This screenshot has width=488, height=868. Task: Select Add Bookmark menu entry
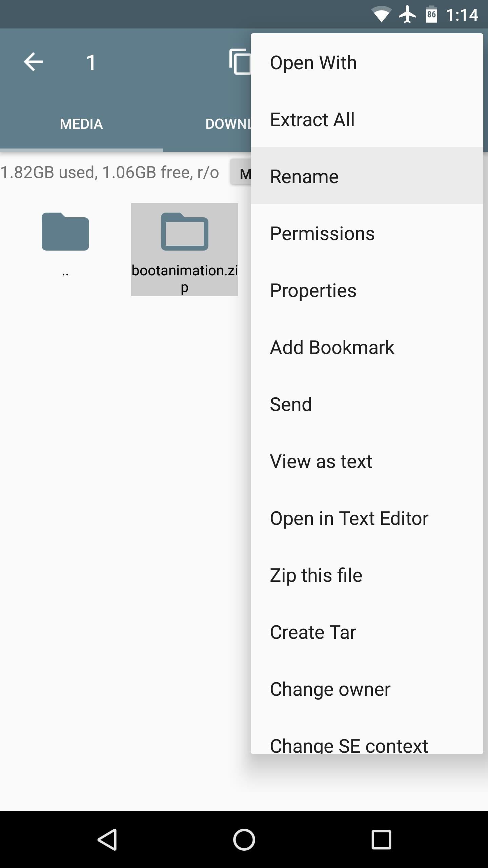click(367, 347)
